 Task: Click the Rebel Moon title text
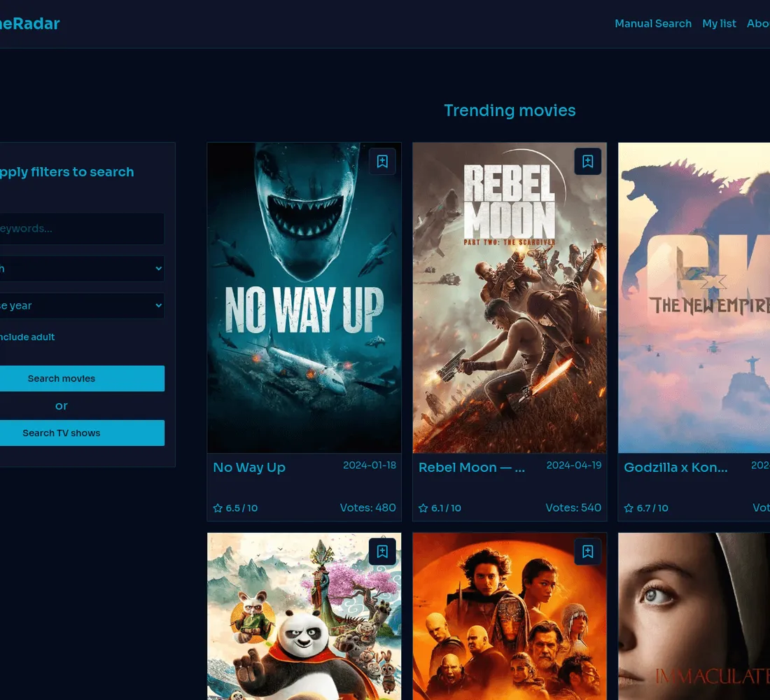[471, 468]
